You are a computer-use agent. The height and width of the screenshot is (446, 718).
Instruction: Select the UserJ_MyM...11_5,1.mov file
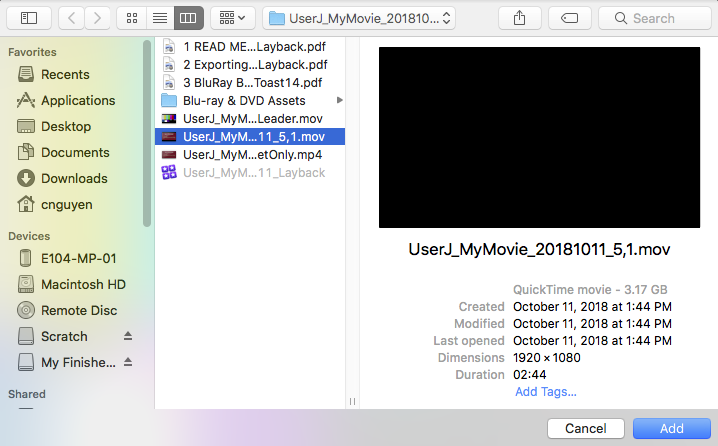(250, 136)
